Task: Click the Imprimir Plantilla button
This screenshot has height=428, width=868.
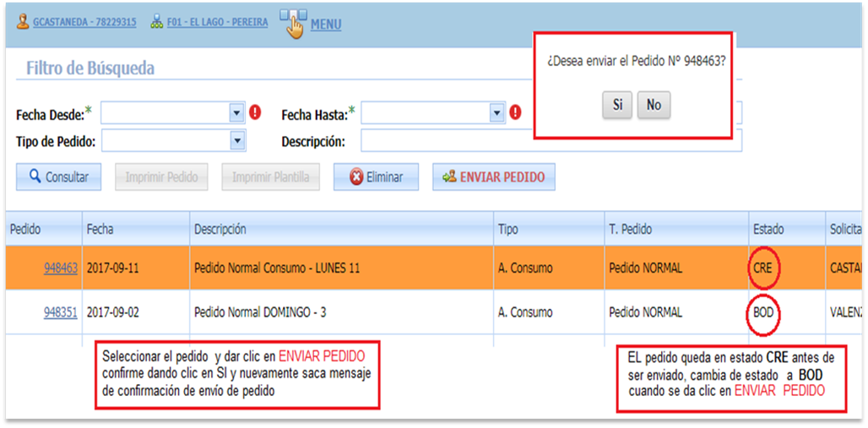Action: (x=271, y=177)
